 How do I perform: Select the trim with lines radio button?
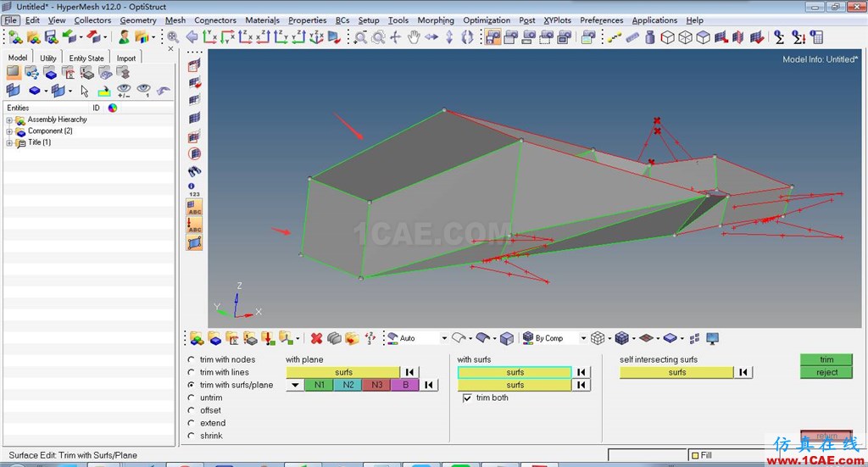(x=191, y=372)
